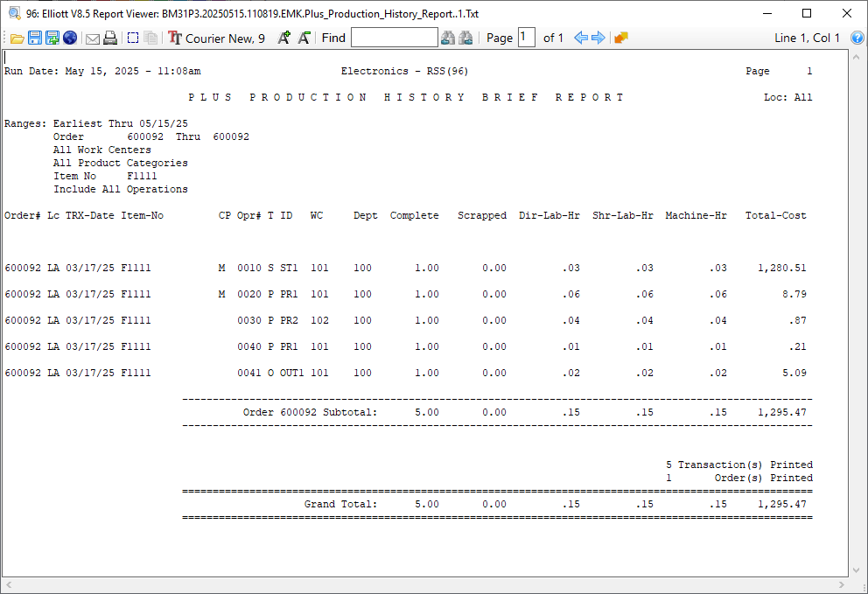This screenshot has height=594, width=868.
Task: Click the "Electronics - RSS(96)" heading
Action: [404, 71]
